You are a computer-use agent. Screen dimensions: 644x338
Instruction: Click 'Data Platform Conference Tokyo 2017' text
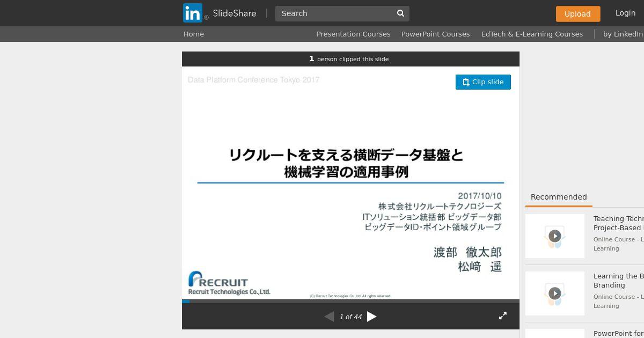pyautogui.click(x=253, y=80)
